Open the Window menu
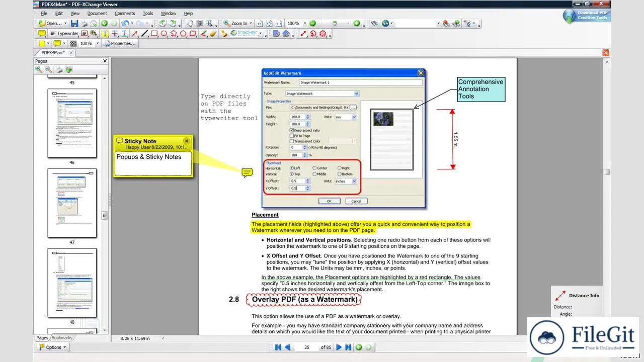Screen dimensions: 644x362 169,13
